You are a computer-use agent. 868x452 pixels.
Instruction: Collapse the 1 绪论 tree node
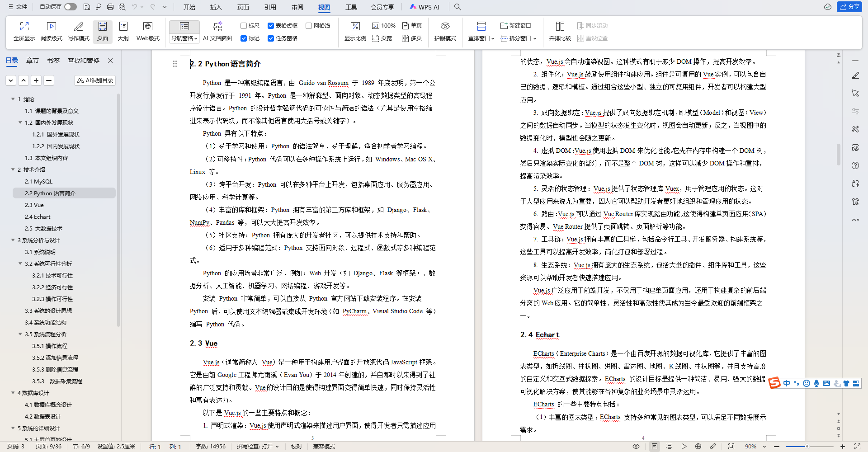click(13, 99)
